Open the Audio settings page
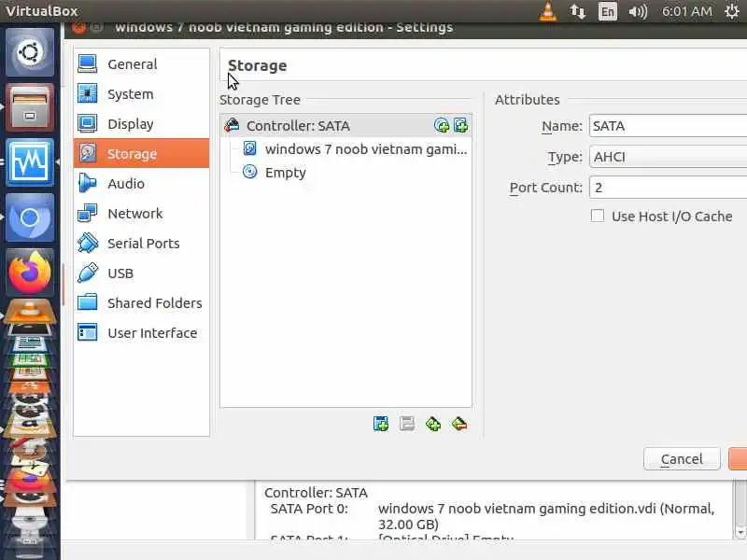 click(141, 183)
